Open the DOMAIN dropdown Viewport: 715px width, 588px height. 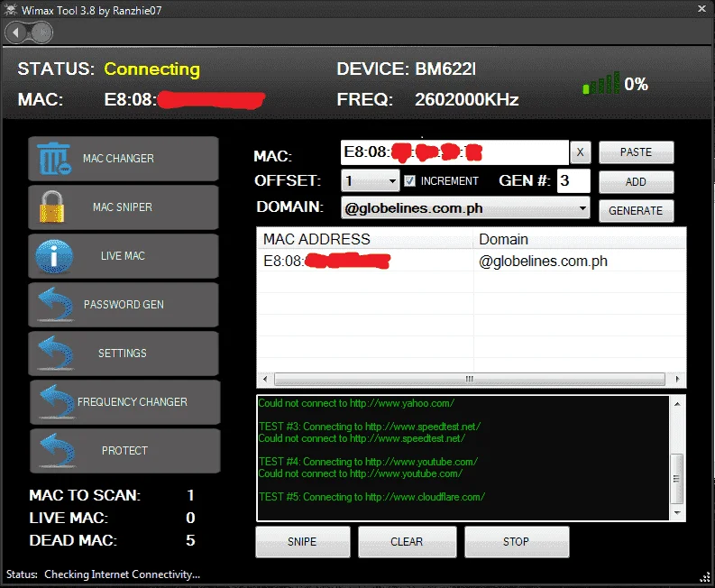tap(465, 208)
